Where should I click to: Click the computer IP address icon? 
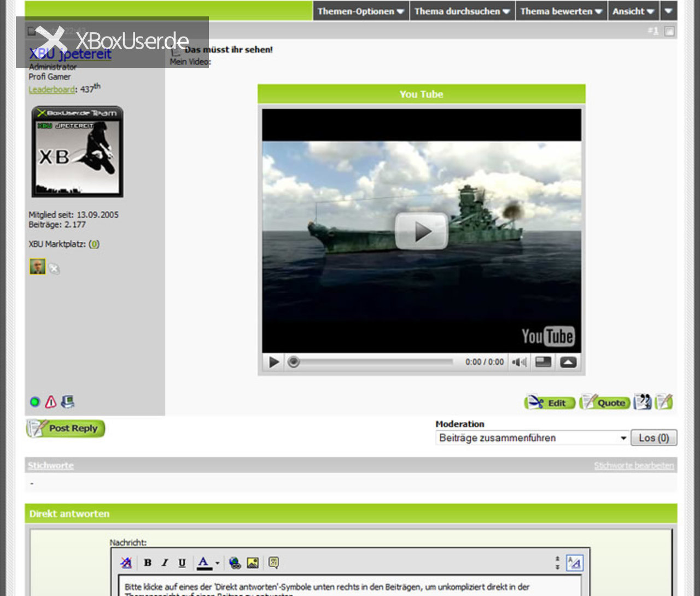pos(68,402)
